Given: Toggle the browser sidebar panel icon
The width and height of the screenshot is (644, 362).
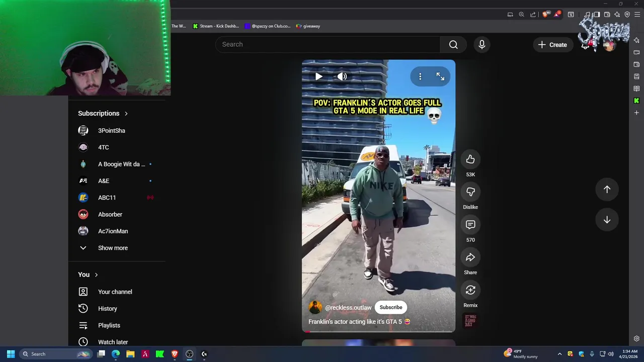Looking at the screenshot, I should tap(596, 15).
